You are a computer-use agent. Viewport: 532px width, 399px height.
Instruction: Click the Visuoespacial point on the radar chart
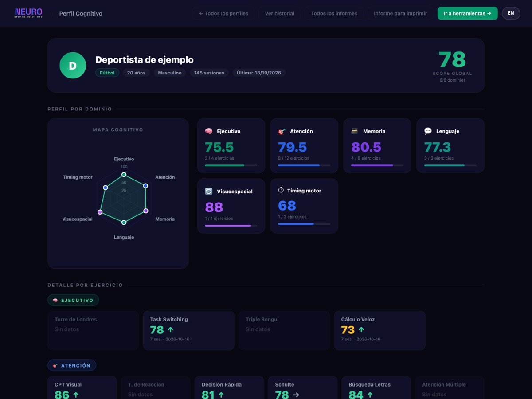[x=100, y=212]
